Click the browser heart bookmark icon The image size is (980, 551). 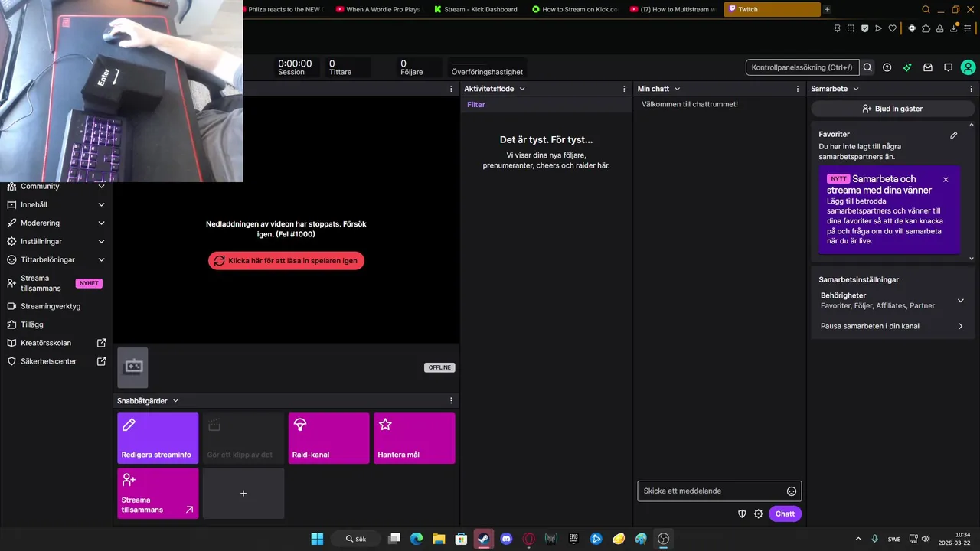click(892, 28)
